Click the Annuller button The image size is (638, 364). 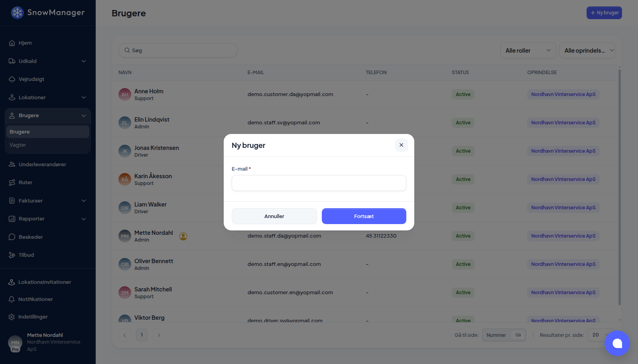[274, 216]
